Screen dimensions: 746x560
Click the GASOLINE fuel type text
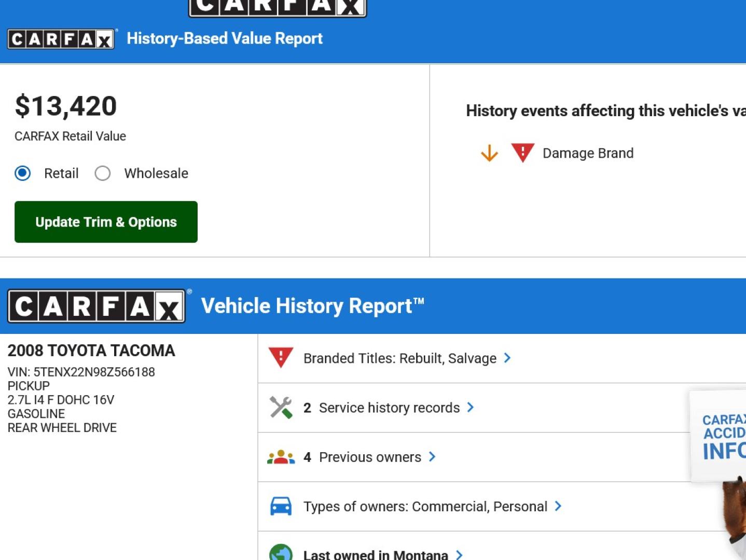coord(36,414)
